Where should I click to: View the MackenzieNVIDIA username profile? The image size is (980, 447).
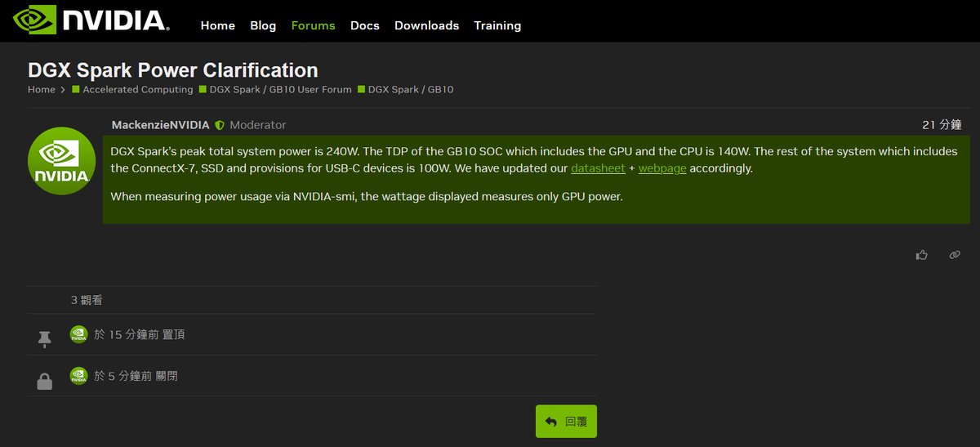coord(160,125)
